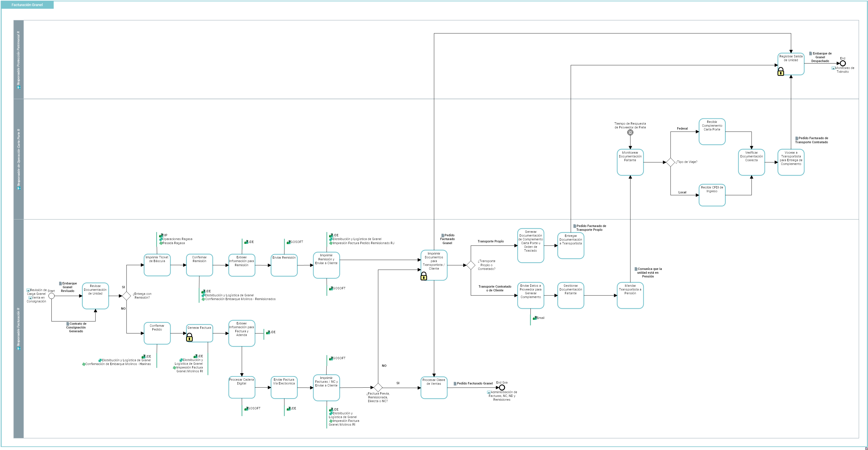Screen dimensions: 868x450
Task: Click the JDE icon above Extraer Información para Remisión
Action: pos(246,242)
